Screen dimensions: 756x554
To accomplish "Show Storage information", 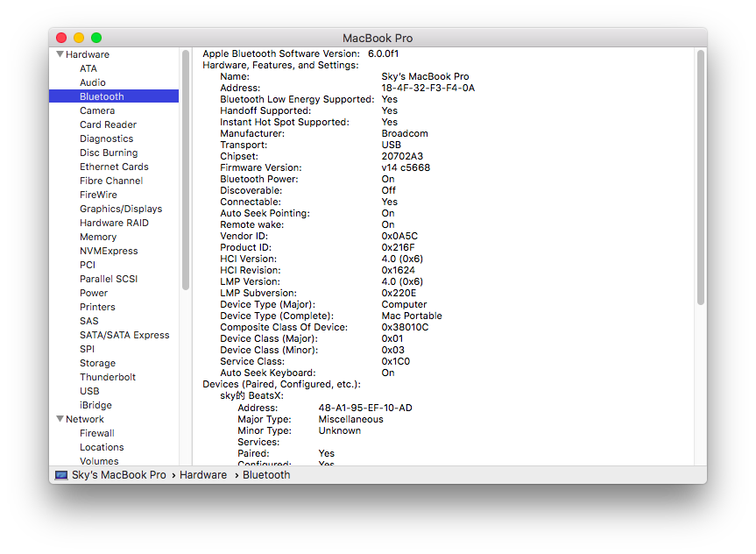I will (97, 362).
